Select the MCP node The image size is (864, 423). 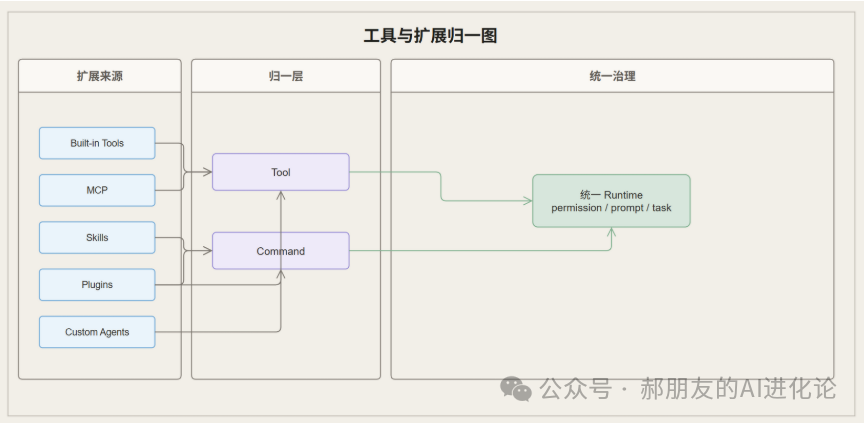pyautogui.click(x=97, y=190)
